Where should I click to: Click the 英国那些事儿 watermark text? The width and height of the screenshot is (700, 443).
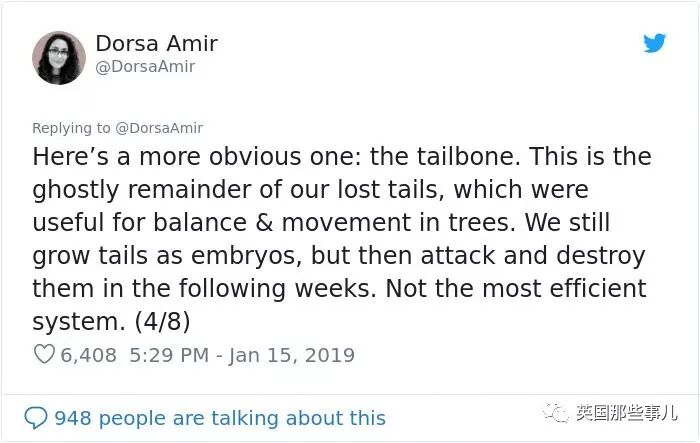click(x=626, y=413)
